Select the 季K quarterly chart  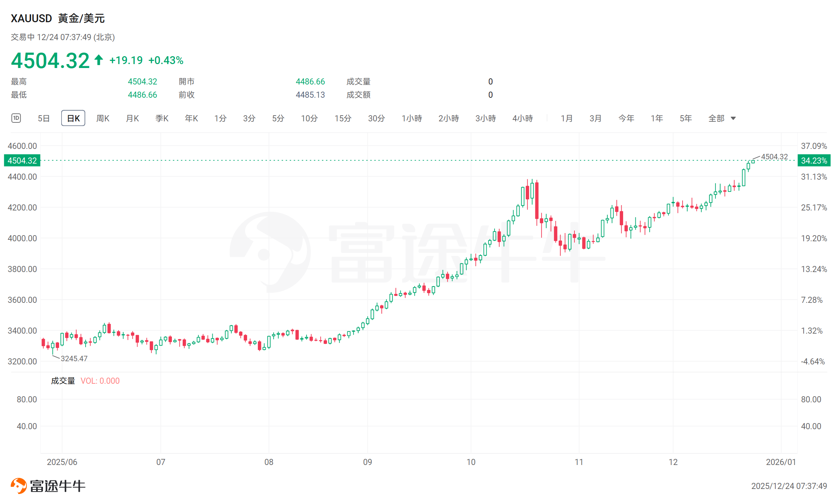pos(162,118)
